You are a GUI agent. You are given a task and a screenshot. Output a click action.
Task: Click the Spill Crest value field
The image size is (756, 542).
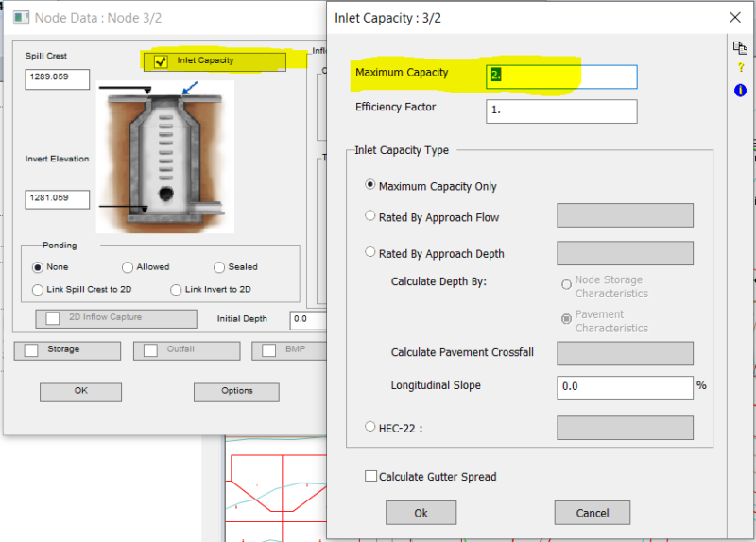coord(58,79)
